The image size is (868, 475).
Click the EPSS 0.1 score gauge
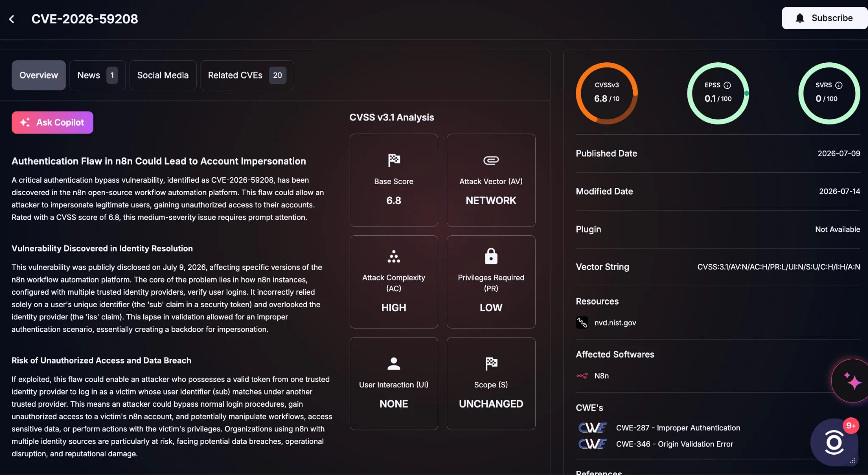tap(718, 93)
